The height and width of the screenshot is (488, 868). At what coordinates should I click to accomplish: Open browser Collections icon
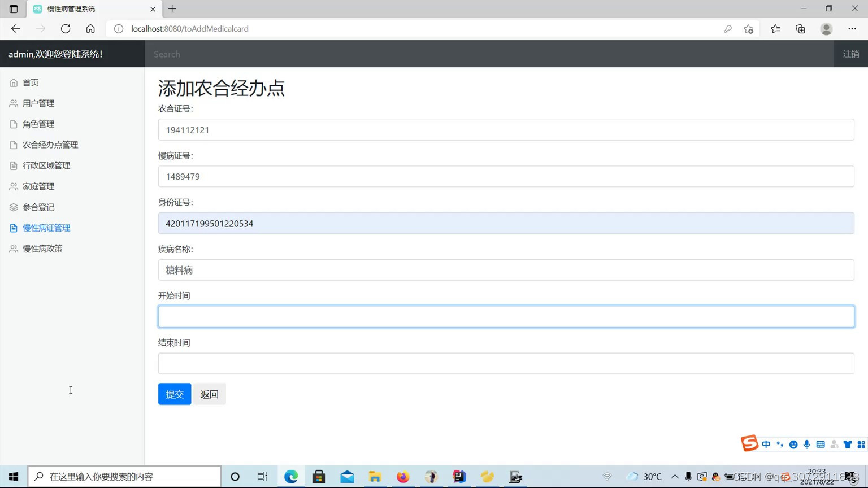tap(800, 29)
